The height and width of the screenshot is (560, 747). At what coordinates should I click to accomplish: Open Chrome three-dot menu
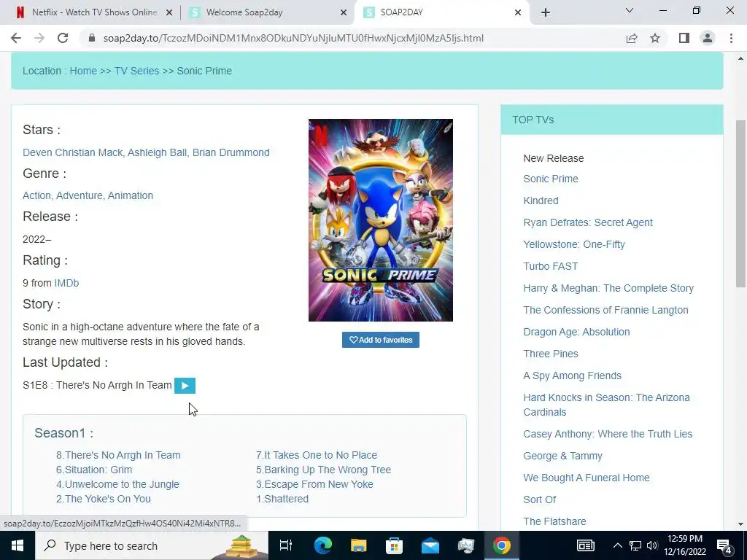(731, 38)
